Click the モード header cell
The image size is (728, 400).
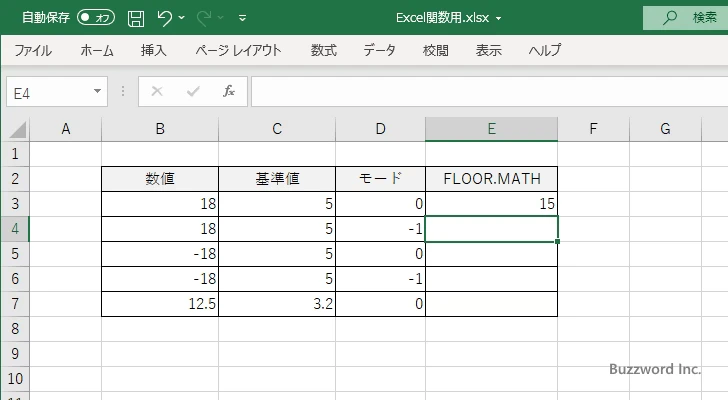(x=380, y=179)
